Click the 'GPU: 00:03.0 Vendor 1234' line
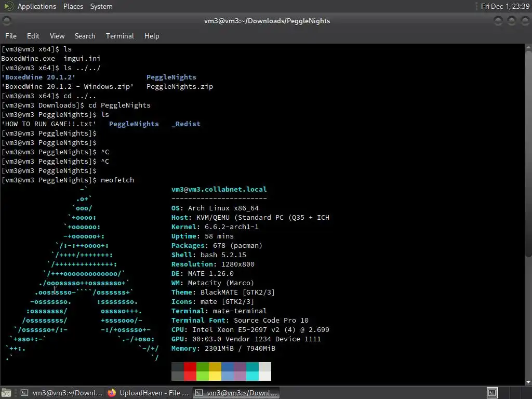The width and height of the screenshot is (532, 399). coord(246,339)
